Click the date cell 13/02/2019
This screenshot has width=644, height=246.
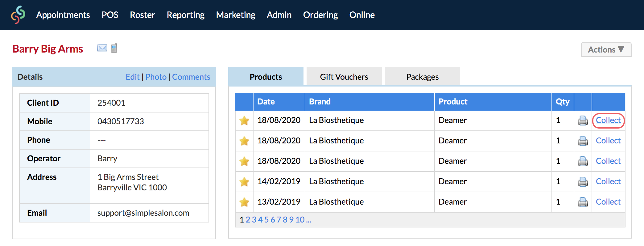pos(279,202)
